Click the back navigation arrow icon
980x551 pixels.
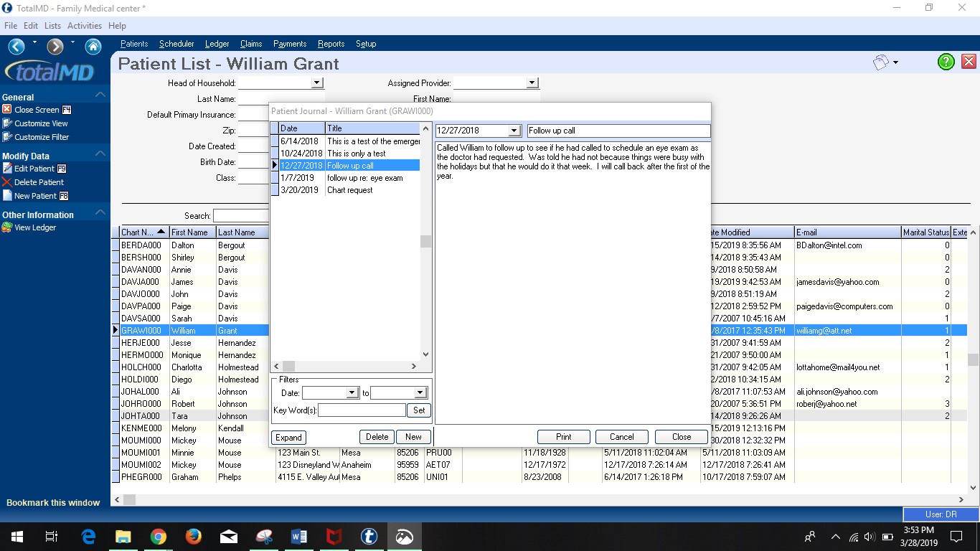point(16,47)
